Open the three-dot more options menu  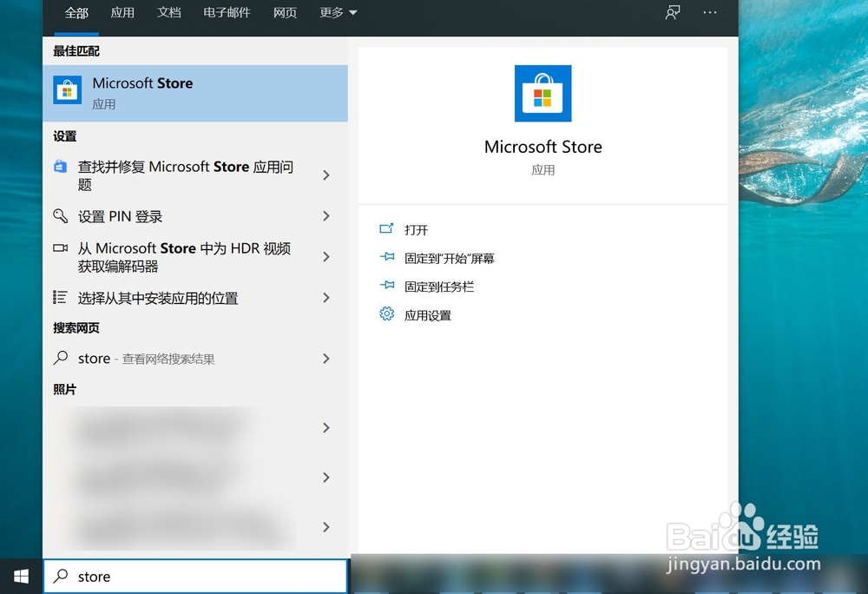pos(710,12)
